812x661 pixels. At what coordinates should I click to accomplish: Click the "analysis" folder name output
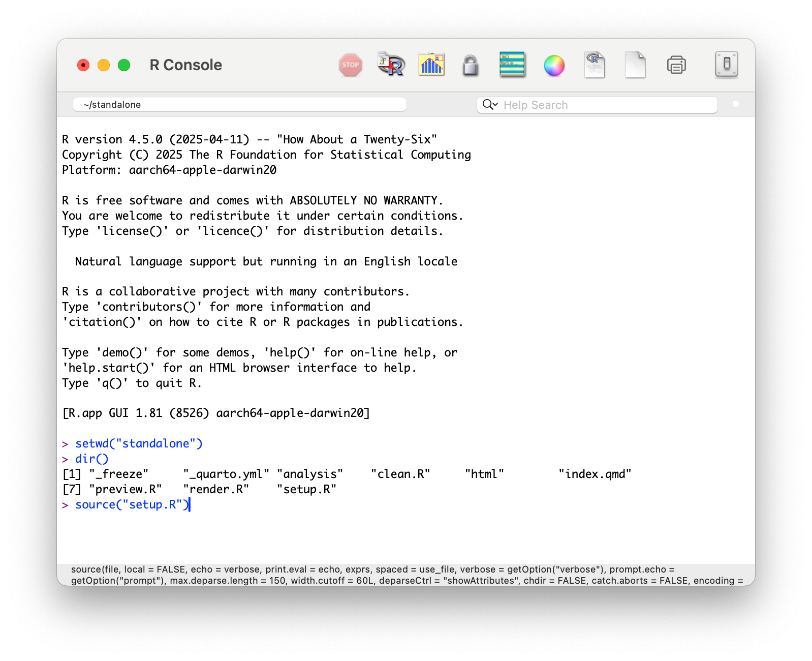310,474
